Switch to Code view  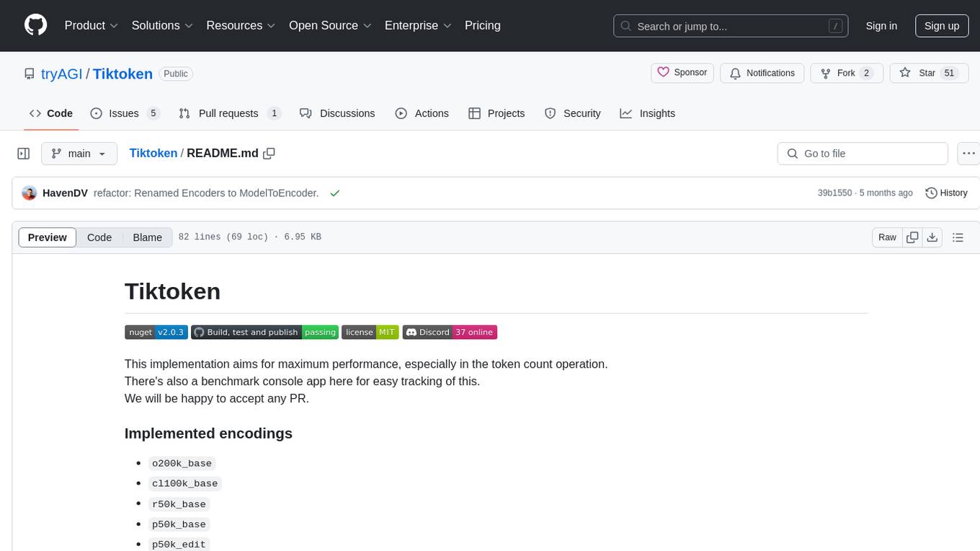click(x=99, y=237)
